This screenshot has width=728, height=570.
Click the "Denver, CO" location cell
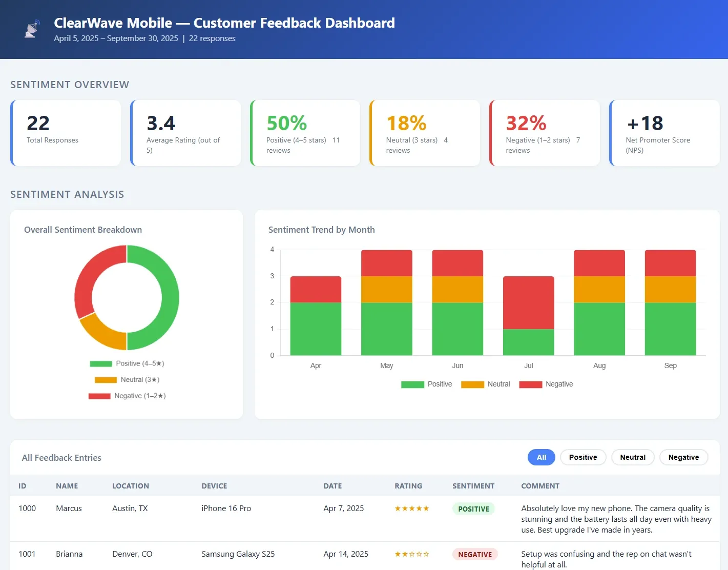click(132, 554)
